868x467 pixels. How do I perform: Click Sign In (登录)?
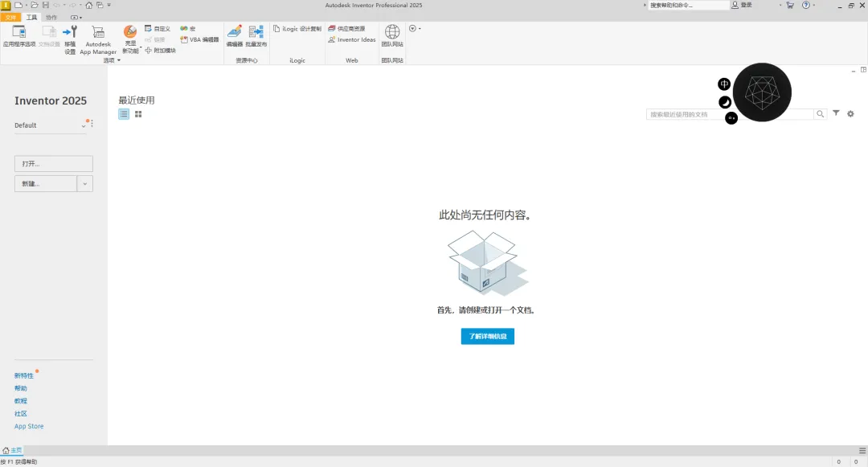[x=743, y=5]
